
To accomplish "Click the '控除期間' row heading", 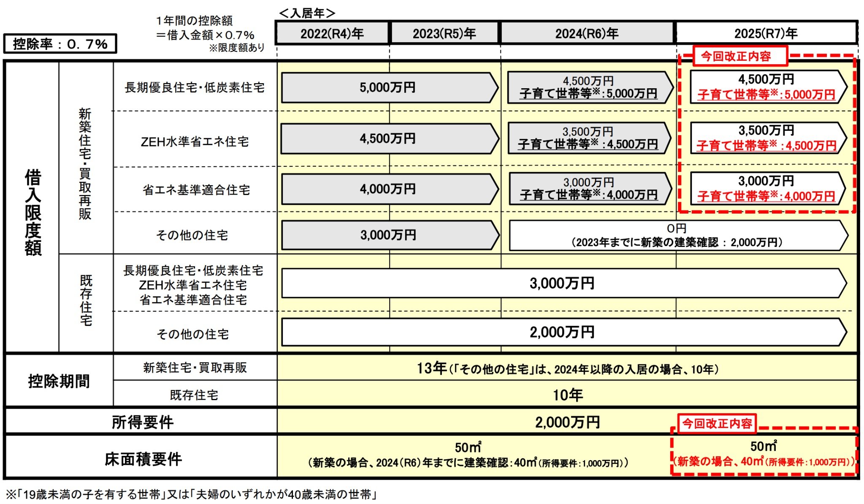I will pos(59,381).
